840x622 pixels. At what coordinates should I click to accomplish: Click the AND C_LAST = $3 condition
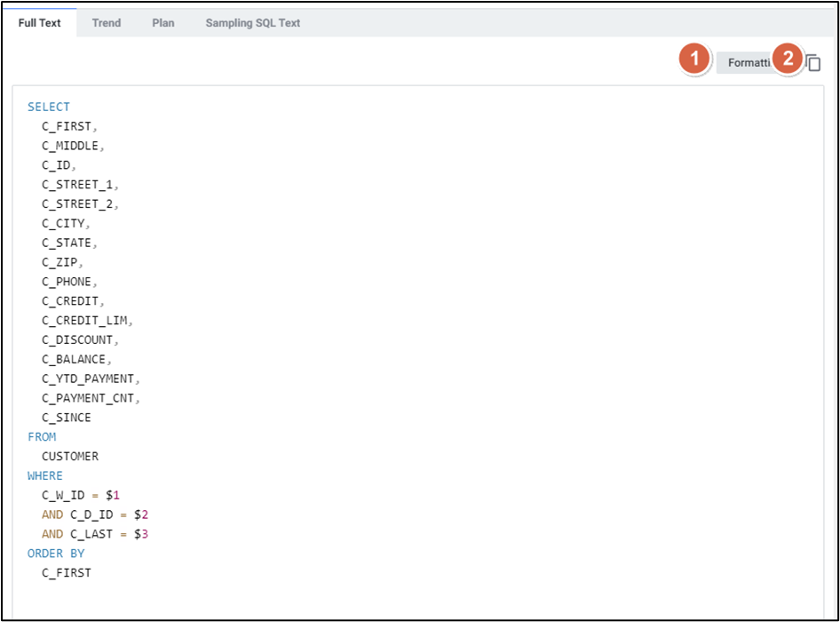(x=96, y=534)
